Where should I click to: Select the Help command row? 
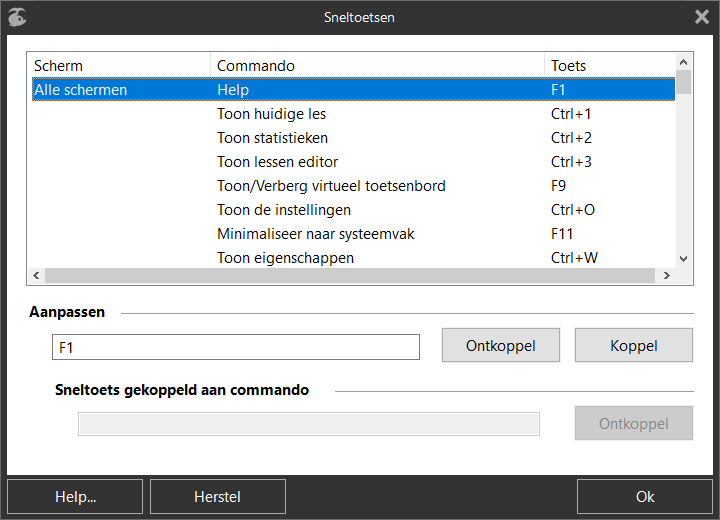click(x=353, y=90)
